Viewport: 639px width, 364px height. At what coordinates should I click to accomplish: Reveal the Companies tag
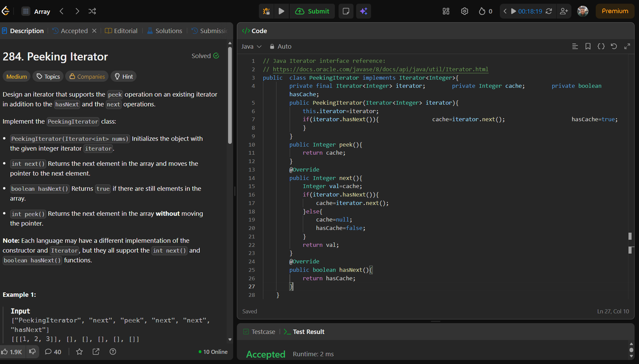pyautogui.click(x=87, y=77)
